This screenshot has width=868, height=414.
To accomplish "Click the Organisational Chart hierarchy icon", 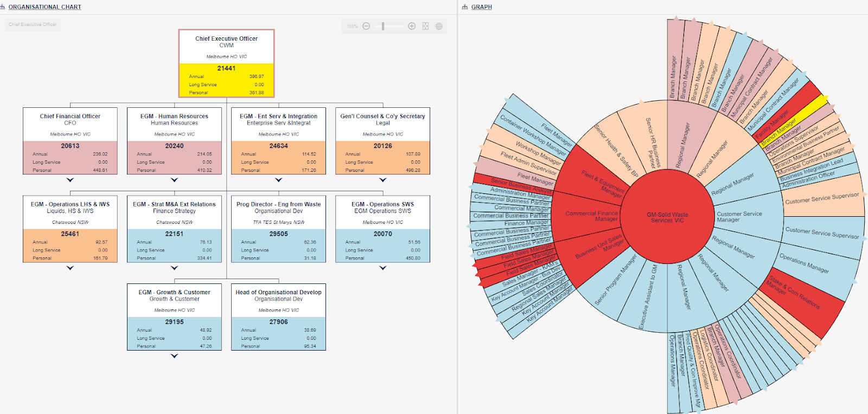I will (x=3, y=7).
